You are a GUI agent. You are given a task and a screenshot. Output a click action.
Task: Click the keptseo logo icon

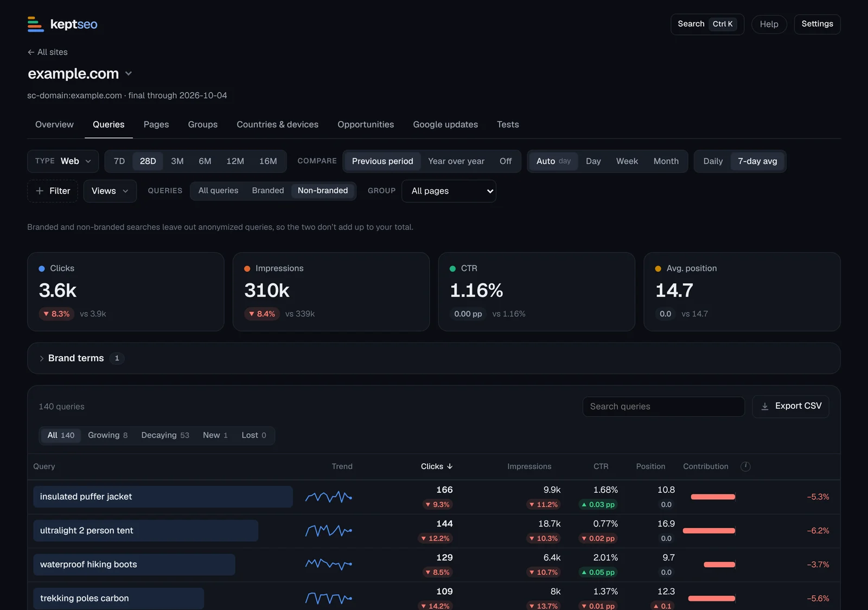35,24
